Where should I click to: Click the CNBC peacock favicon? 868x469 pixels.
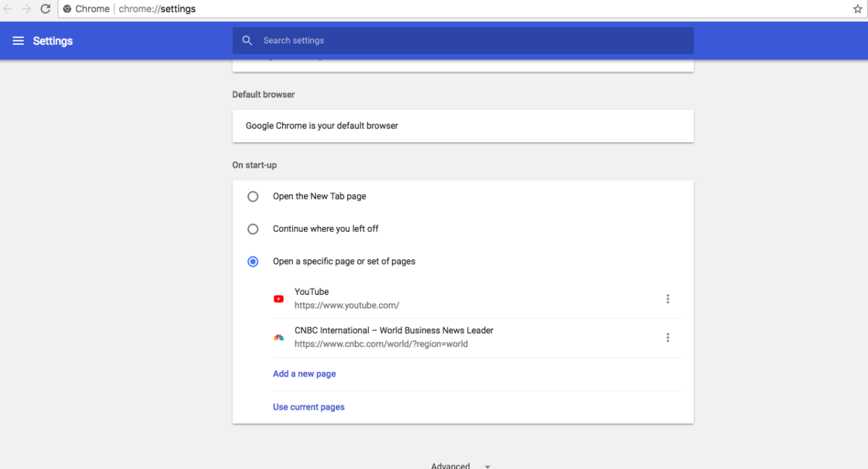coord(278,337)
